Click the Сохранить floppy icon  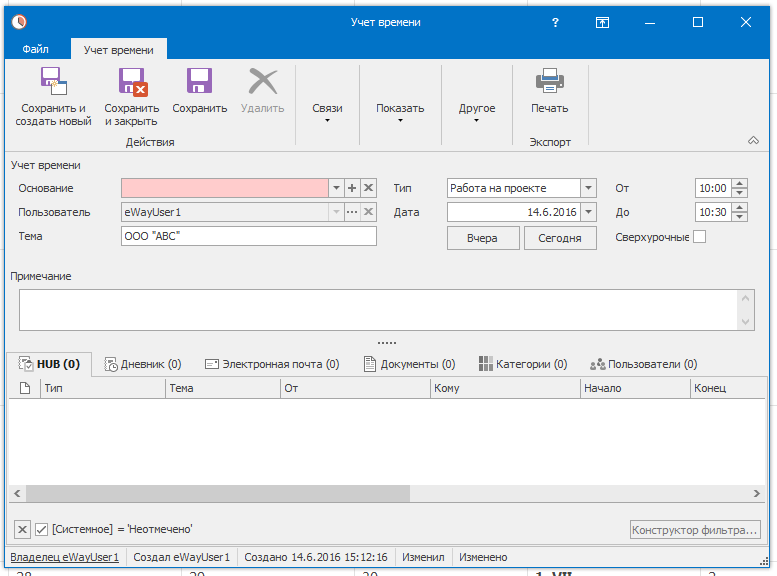tap(199, 81)
